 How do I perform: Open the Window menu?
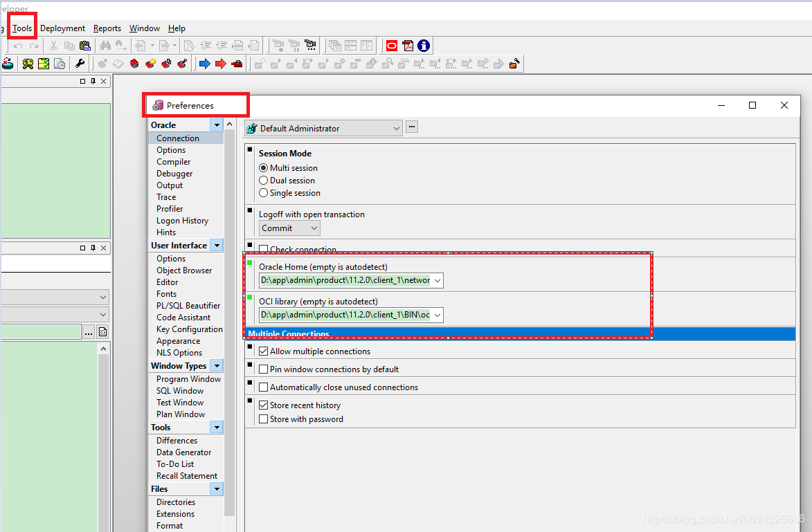click(x=145, y=28)
